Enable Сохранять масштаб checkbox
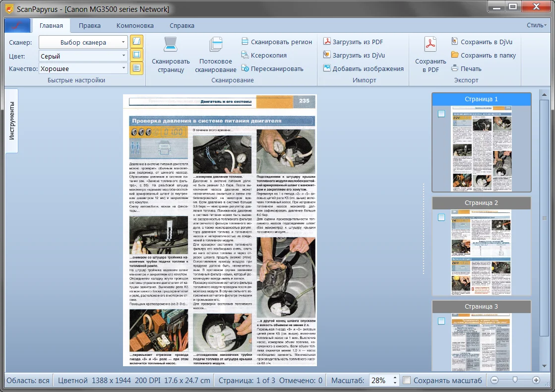555x392 pixels. click(407, 381)
